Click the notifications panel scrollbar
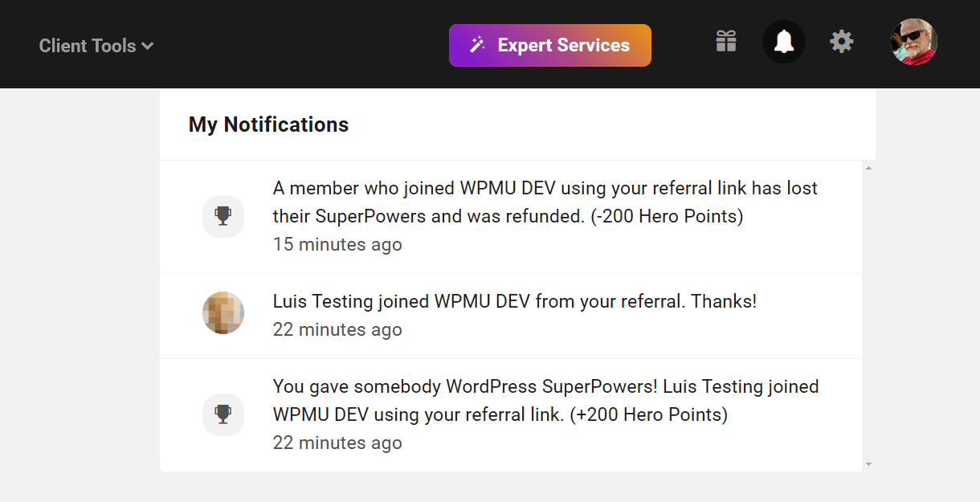 click(x=869, y=313)
